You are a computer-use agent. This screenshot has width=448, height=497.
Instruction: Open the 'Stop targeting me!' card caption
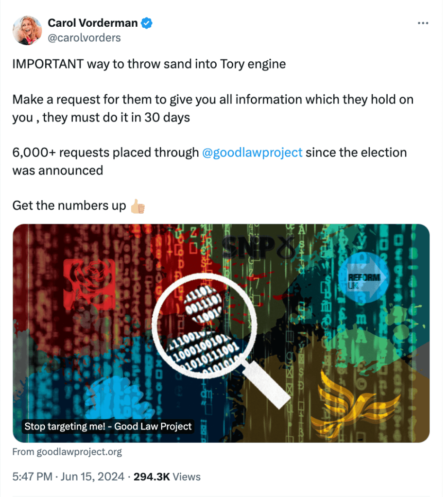pos(108,427)
